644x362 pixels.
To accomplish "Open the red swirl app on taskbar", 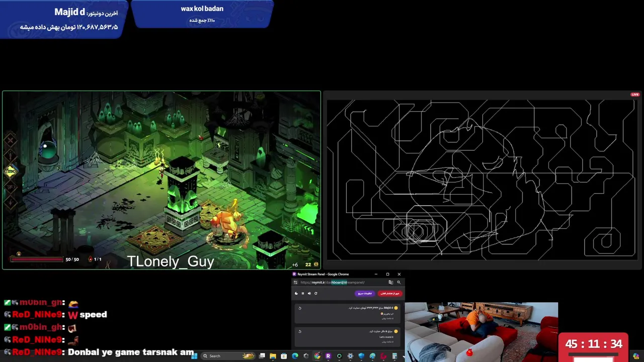I will [383, 356].
